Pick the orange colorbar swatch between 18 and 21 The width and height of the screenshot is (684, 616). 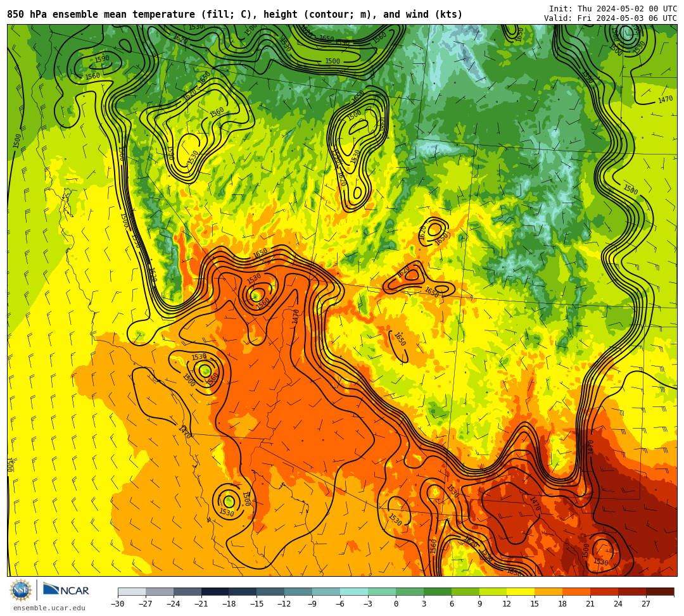tap(577, 591)
